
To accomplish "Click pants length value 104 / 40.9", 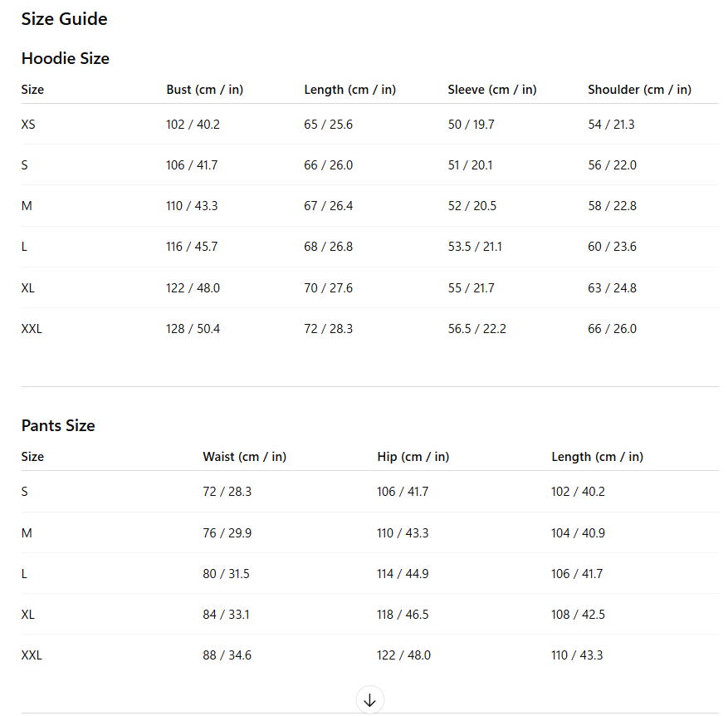I will 578,533.
